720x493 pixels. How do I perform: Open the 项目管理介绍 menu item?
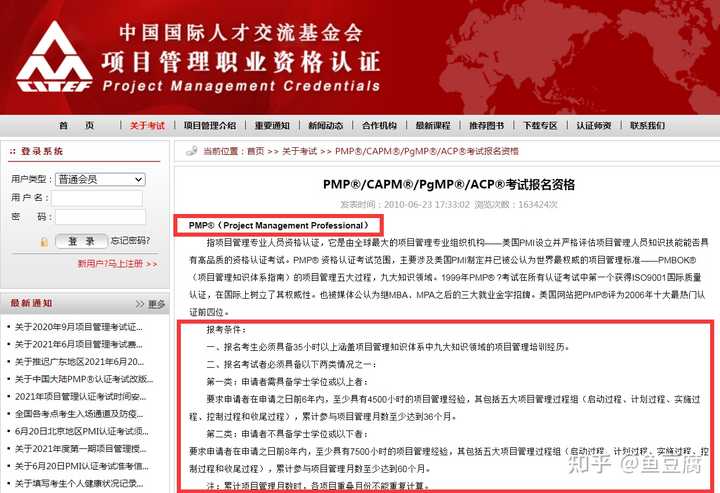tap(210, 125)
